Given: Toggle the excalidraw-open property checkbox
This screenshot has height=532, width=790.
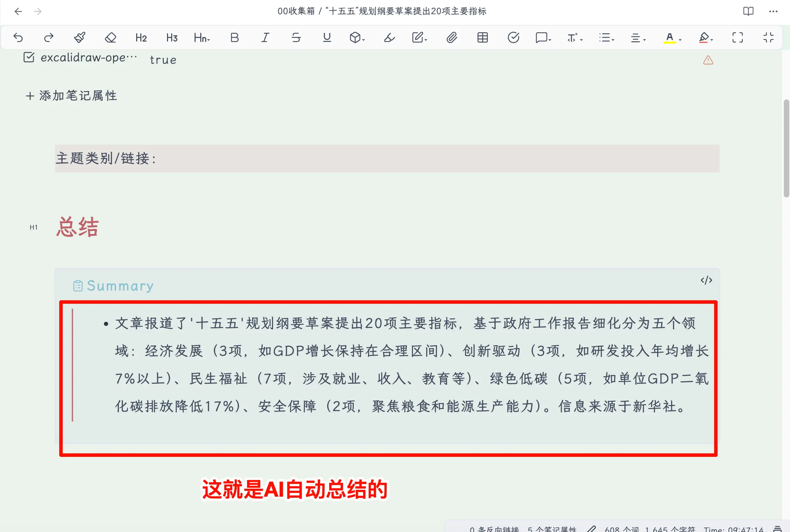Looking at the screenshot, I should (29, 57).
